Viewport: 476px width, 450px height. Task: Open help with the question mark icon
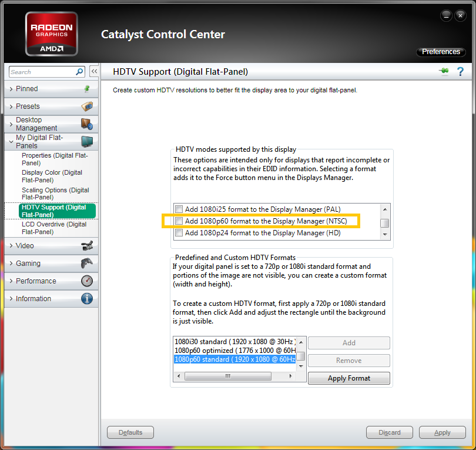point(460,71)
